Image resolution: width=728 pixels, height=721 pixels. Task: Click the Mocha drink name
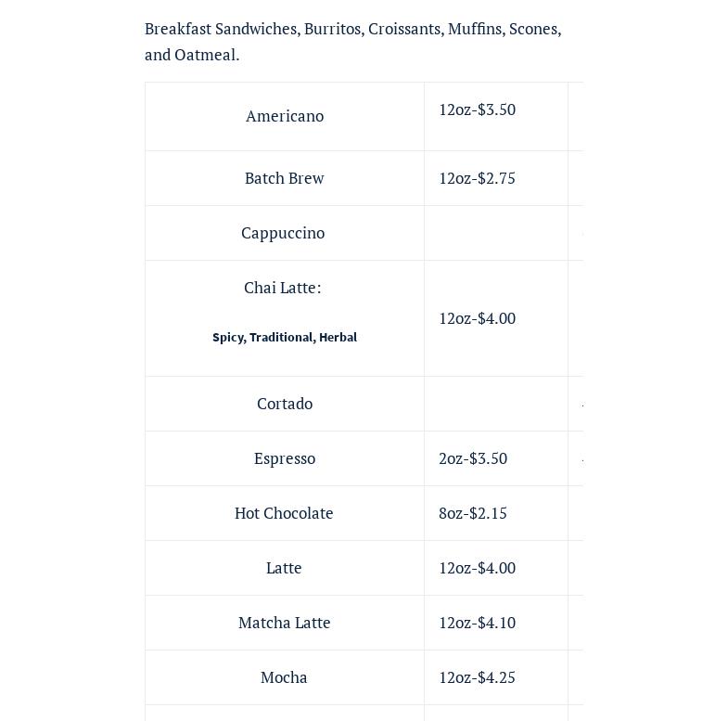point(284,677)
